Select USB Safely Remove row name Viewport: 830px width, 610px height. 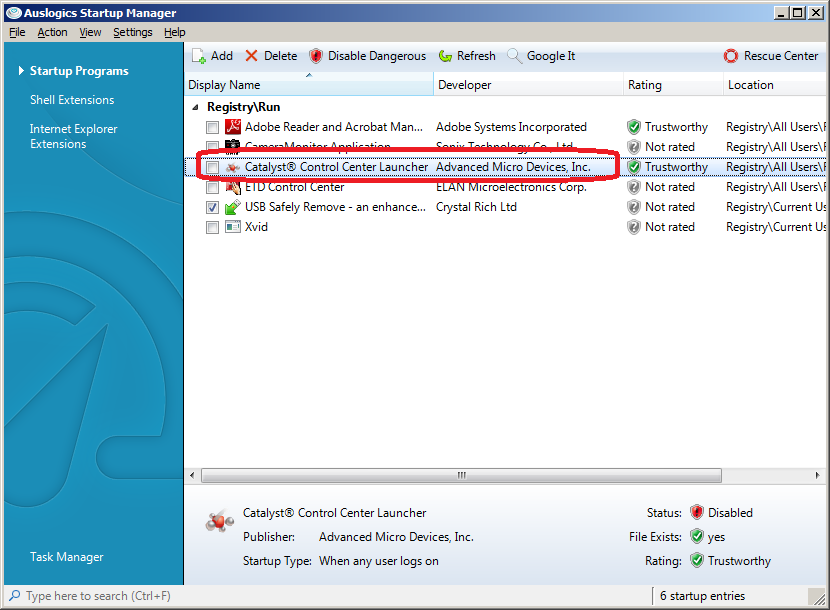tap(335, 207)
